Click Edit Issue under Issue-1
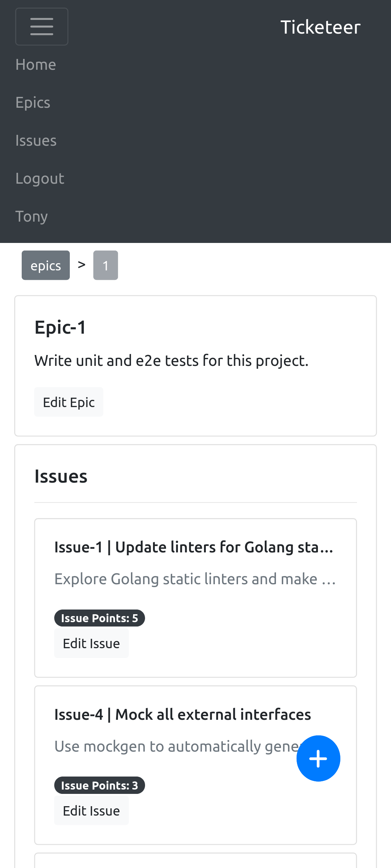 tap(91, 643)
